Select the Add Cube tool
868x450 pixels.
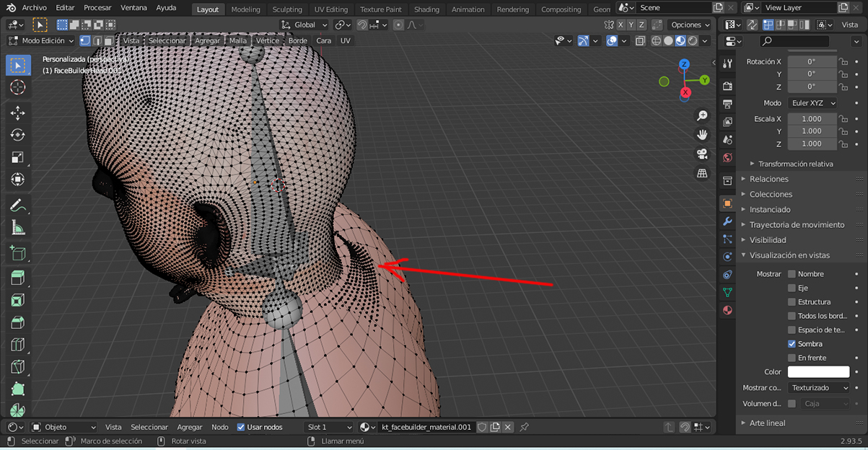click(x=18, y=253)
